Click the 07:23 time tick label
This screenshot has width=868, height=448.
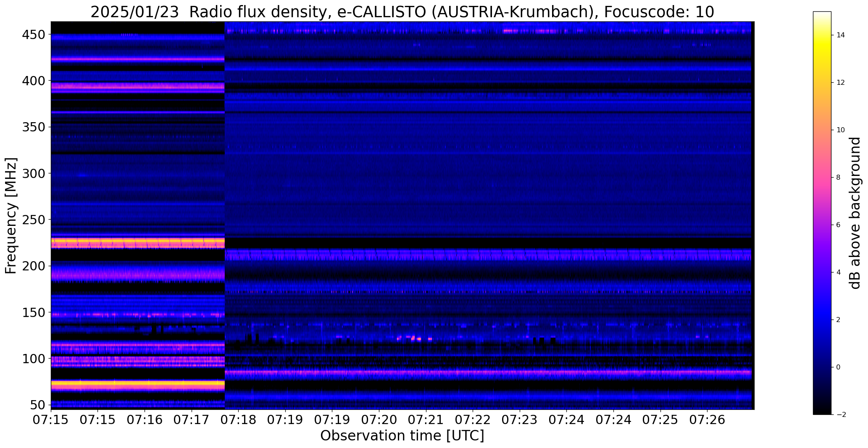[520, 420]
